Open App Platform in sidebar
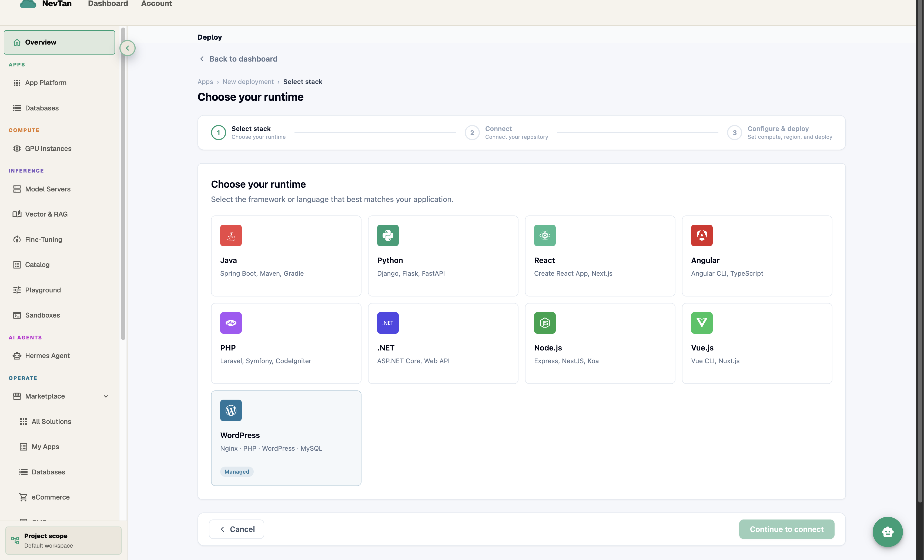924x560 pixels. 59,83
